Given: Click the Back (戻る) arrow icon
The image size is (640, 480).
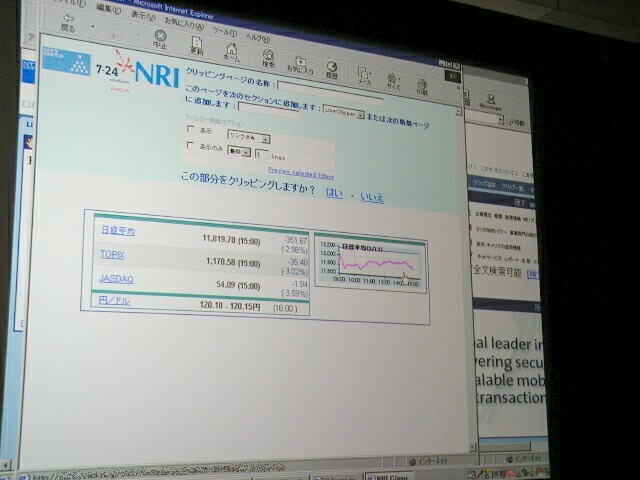Looking at the screenshot, I should [69, 19].
